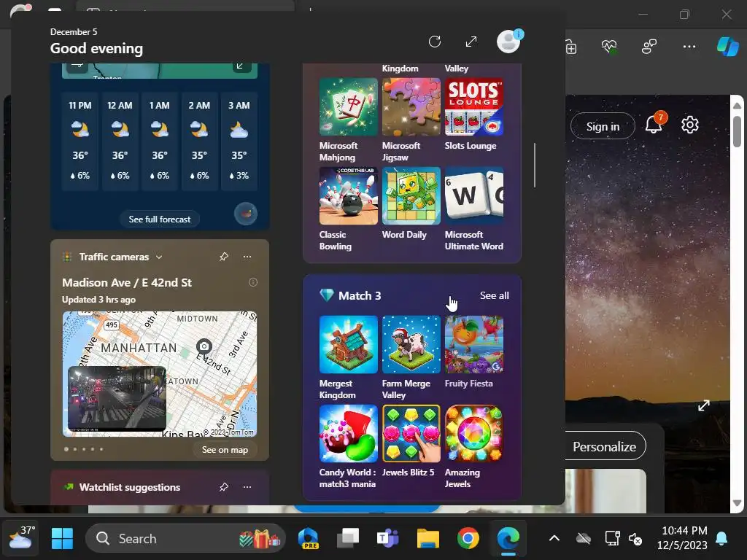The image size is (747, 560).
Task: Click the taskbar Search box
Action: pyautogui.click(x=185, y=539)
